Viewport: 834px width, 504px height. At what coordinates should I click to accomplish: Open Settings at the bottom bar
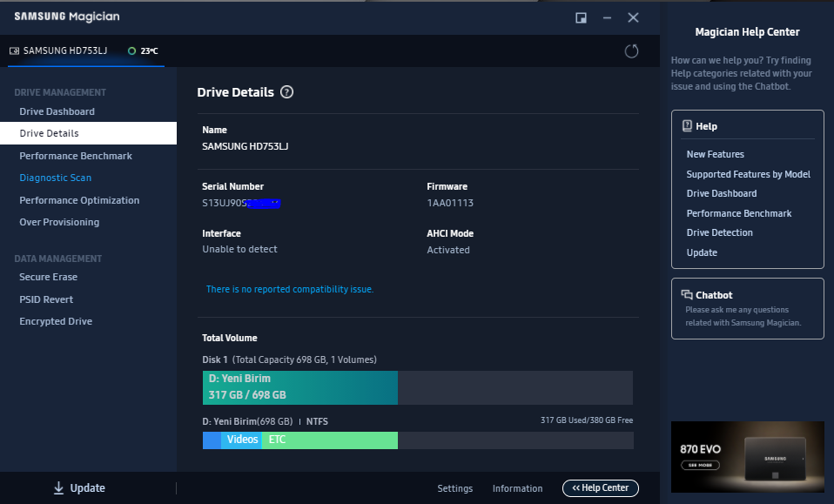[454, 488]
